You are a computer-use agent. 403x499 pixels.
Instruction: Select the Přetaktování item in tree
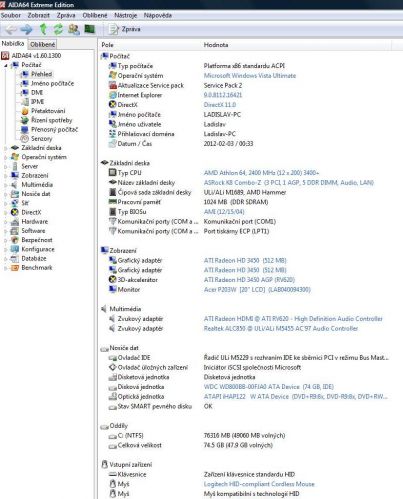point(48,111)
